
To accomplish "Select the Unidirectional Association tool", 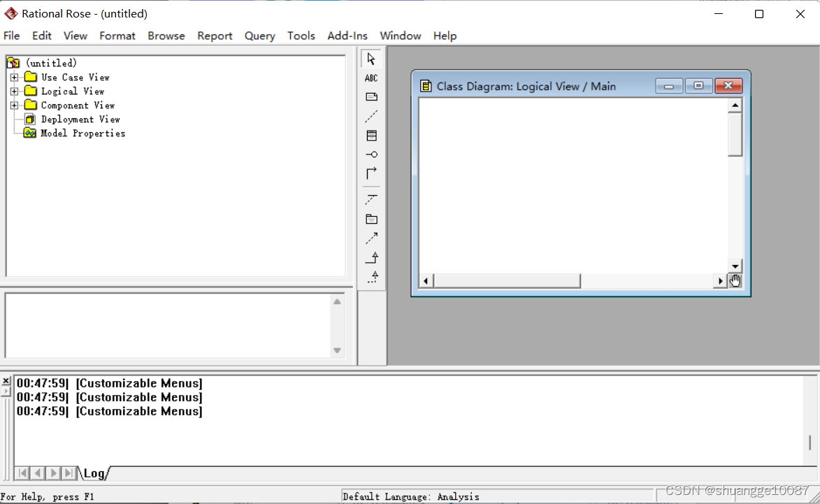I will pyautogui.click(x=371, y=173).
